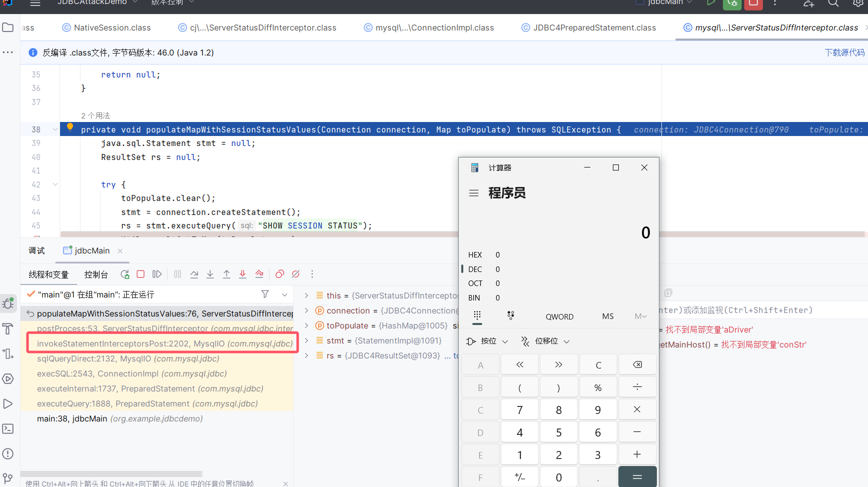Viewport: 868px width, 487px height.
Task: Click the Calculator backspace key
Action: click(637, 364)
